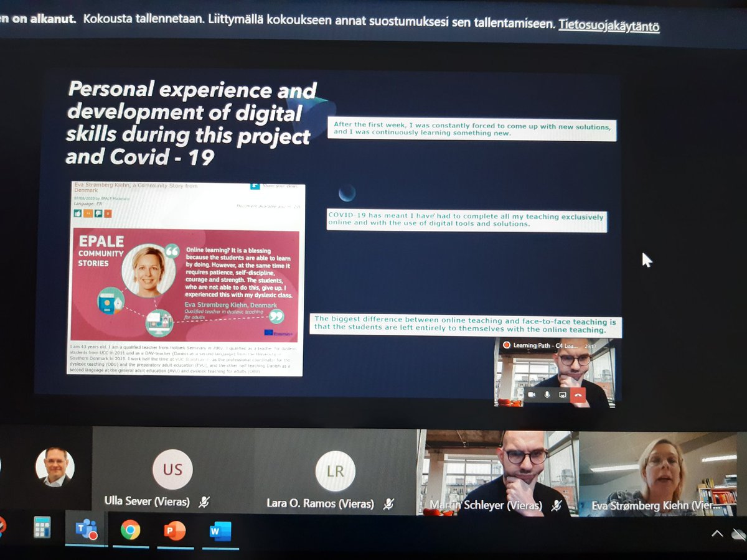Click the participant photo avatar of the man in a suit

click(55, 467)
